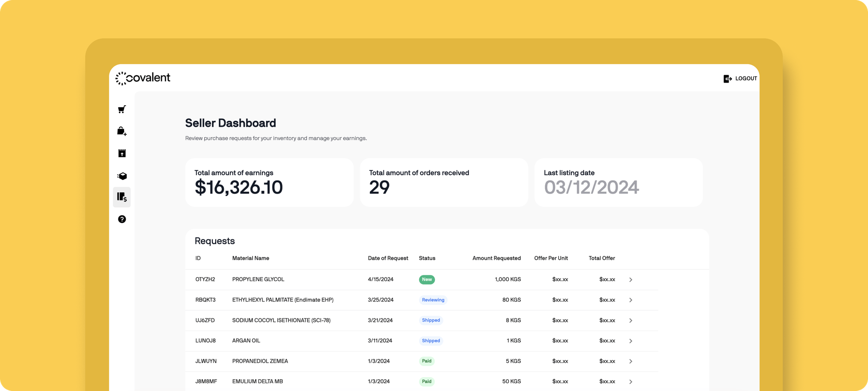Click the 1 KGS amount
868x391 pixels.
pyautogui.click(x=514, y=341)
